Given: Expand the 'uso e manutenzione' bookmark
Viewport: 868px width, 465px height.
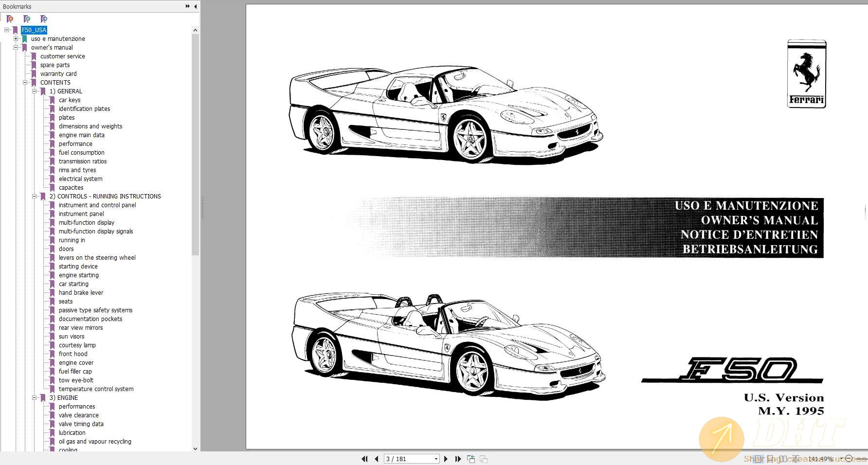Looking at the screenshot, I should (16, 39).
